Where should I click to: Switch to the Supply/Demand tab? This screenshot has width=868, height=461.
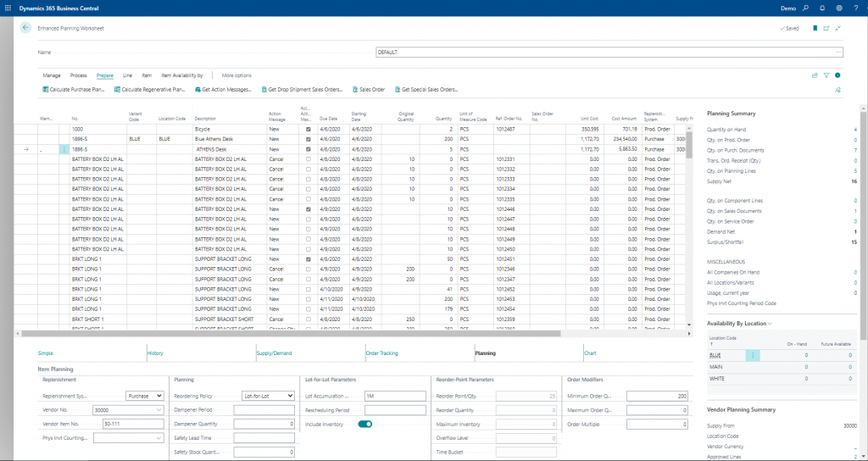274,353
